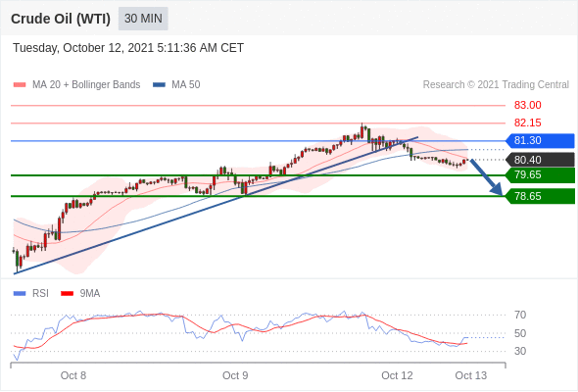Screen dimensions: 578x392
Task: Click the 82.15 resistance level label
Action: [527, 122]
